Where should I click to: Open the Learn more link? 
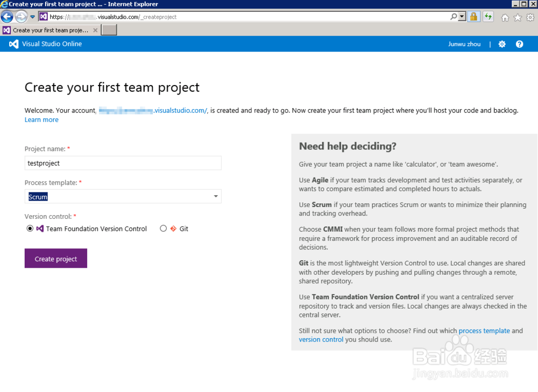[x=41, y=119]
